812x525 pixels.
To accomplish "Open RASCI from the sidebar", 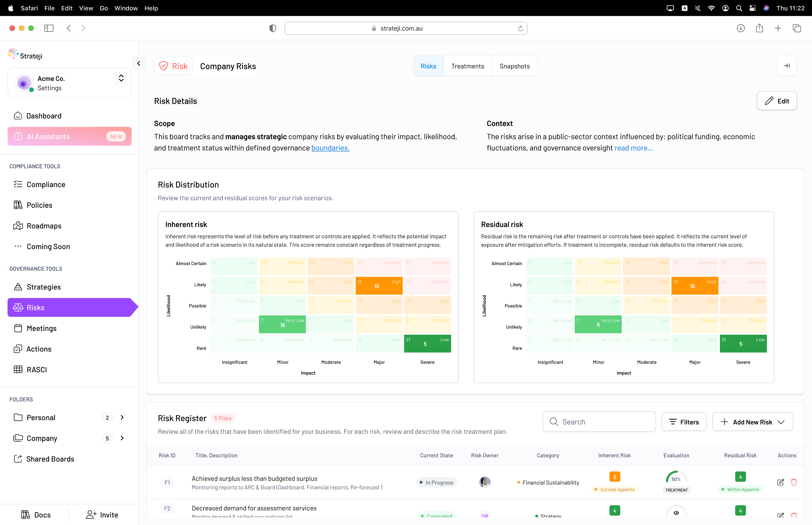I will click(x=36, y=370).
